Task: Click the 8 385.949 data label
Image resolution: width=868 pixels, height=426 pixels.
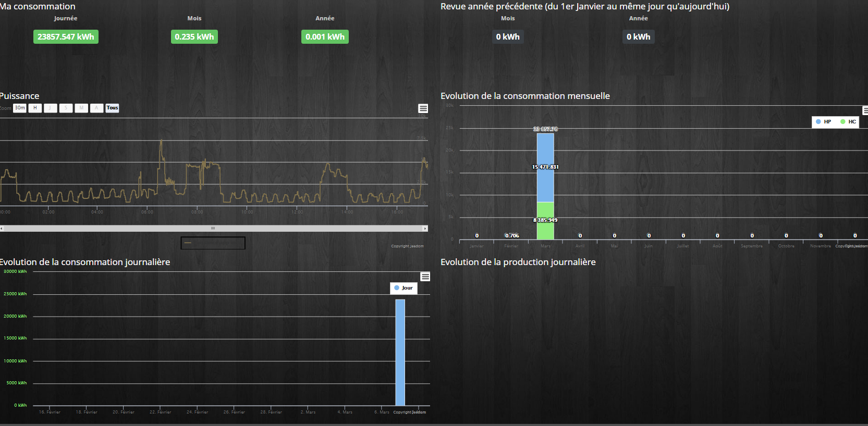Action: [x=545, y=220]
